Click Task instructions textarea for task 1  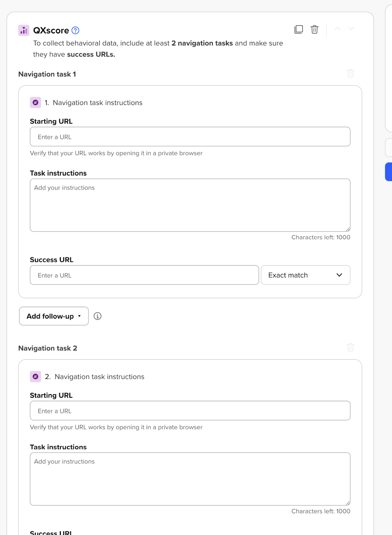pyautogui.click(x=190, y=205)
